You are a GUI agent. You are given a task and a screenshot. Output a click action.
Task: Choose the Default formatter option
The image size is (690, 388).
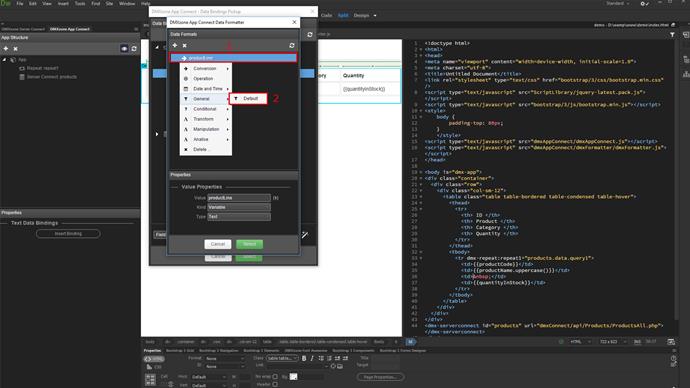[249, 99]
